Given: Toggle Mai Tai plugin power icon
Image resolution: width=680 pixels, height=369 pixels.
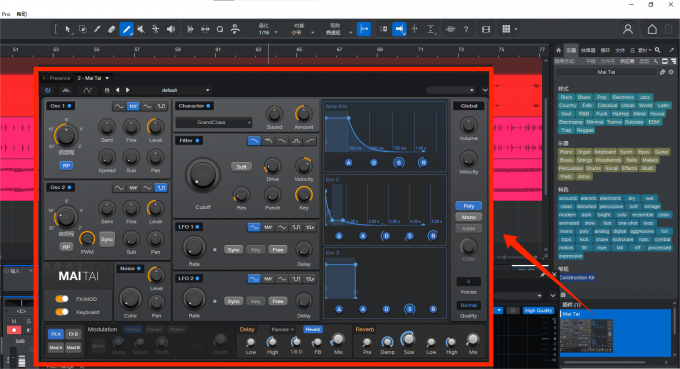Looking at the screenshot, I should pos(48,90).
